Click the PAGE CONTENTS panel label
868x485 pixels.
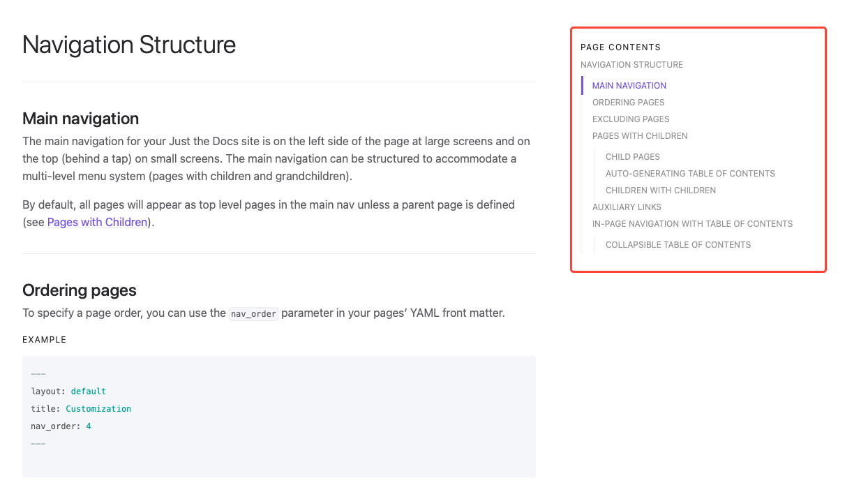click(x=620, y=47)
